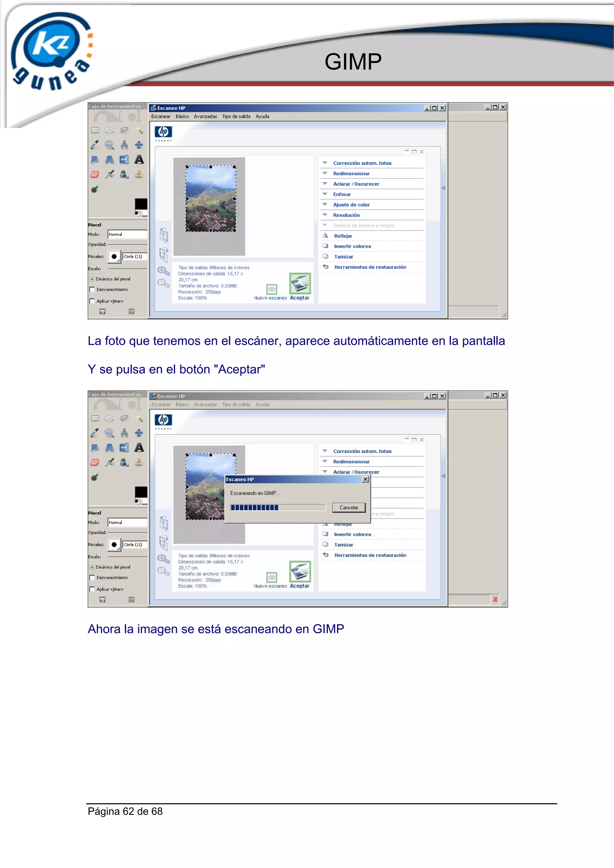
Task: Save tool options floppy icon, upper screenshot toolbox
Action: (103, 312)
